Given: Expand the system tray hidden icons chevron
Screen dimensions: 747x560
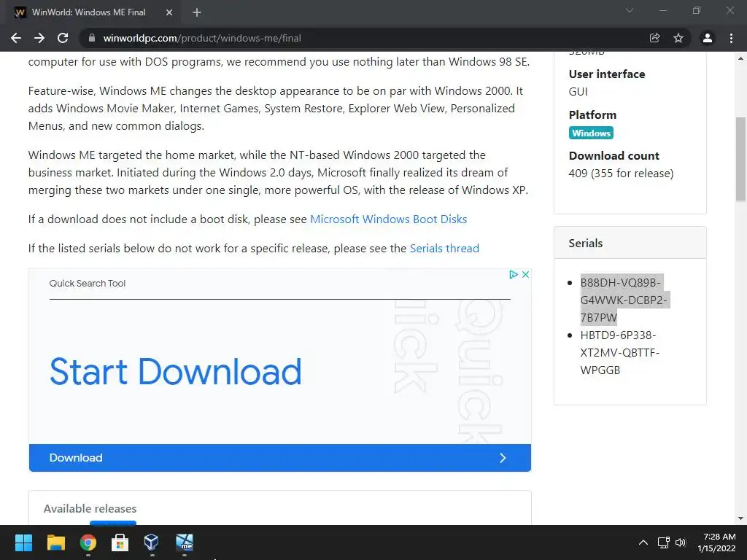Looking at the screenshot, I should pos(643,542).
